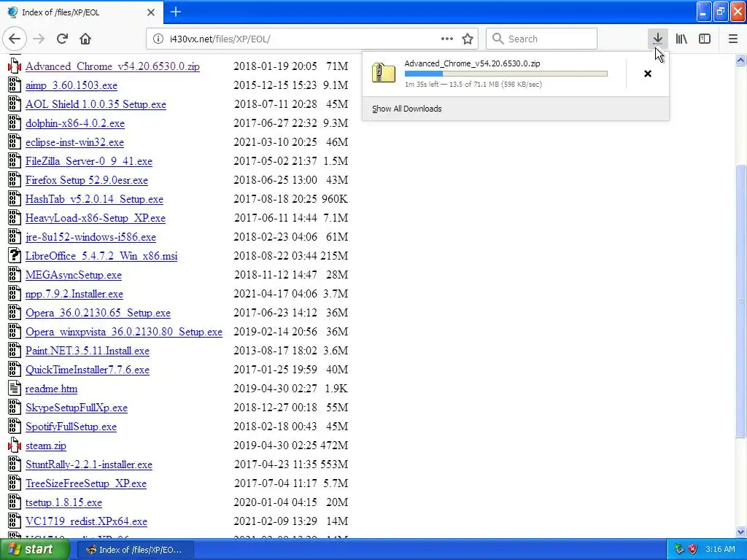Click MEGAsyncSetup.exe link
747x560 pixels.
tap(74, 275)
